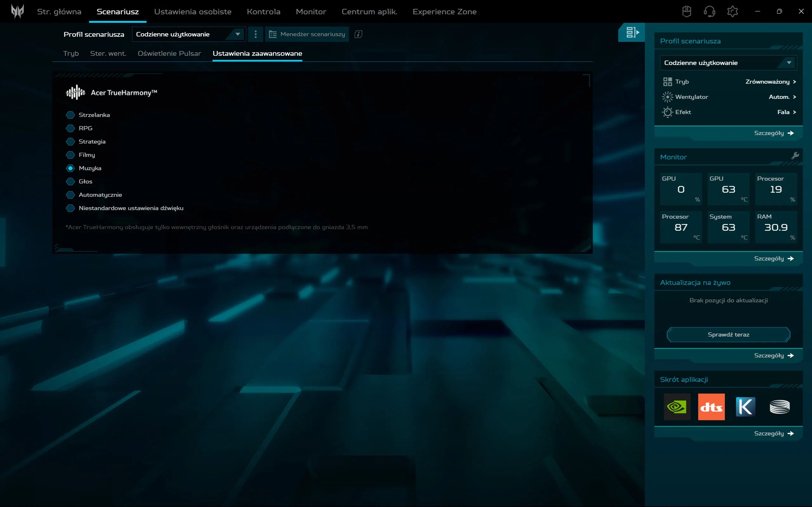Choose Niestandardowe ustawienia dźwięku option
Image resolution: width=812 pixels, height=507 pixels.
point(71,208)
